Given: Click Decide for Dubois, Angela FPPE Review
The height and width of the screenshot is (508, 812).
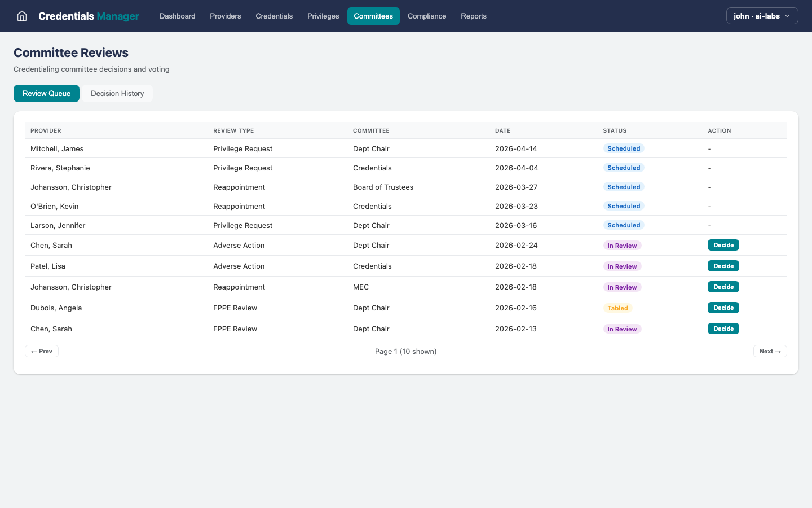Looking at the screenshot, I should coord(723,308).
